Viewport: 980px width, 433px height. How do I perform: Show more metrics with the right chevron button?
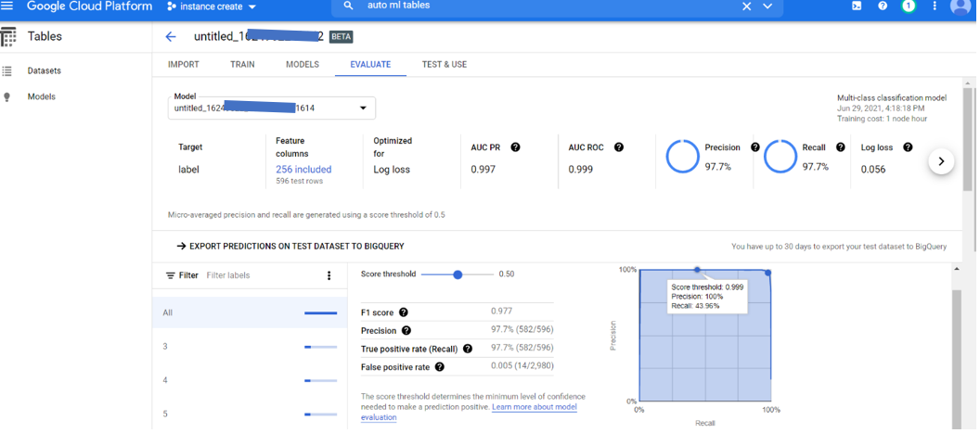click(x=941, y=161)
